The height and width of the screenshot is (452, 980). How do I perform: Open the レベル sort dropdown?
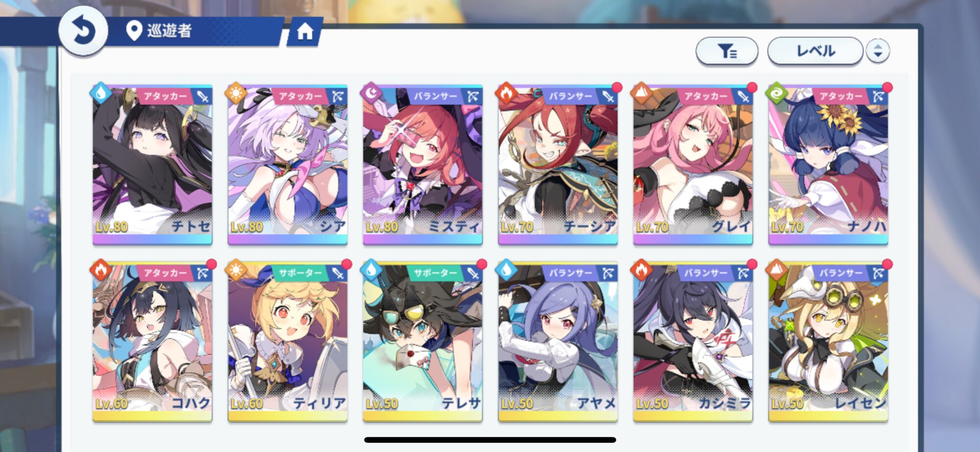(815, 51)
